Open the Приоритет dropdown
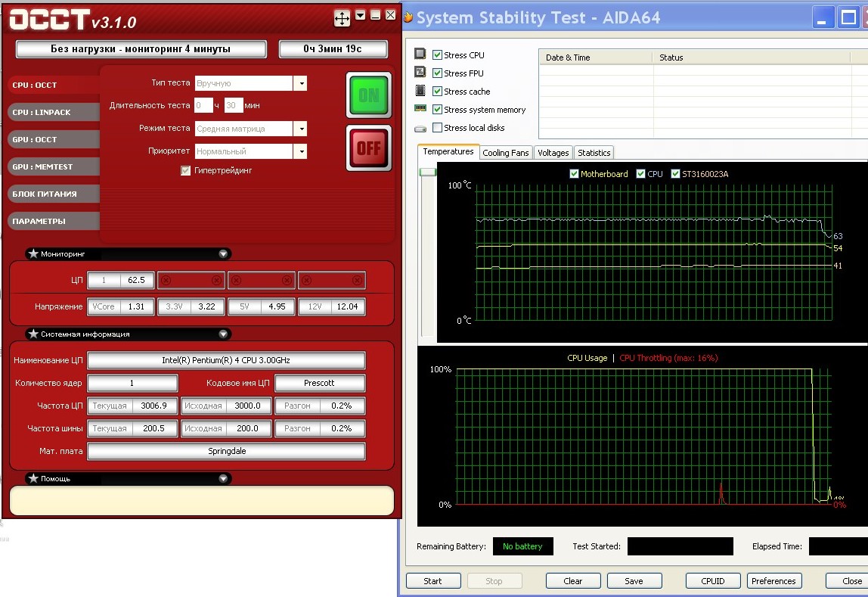868x597 pixels. click(300, 151)
